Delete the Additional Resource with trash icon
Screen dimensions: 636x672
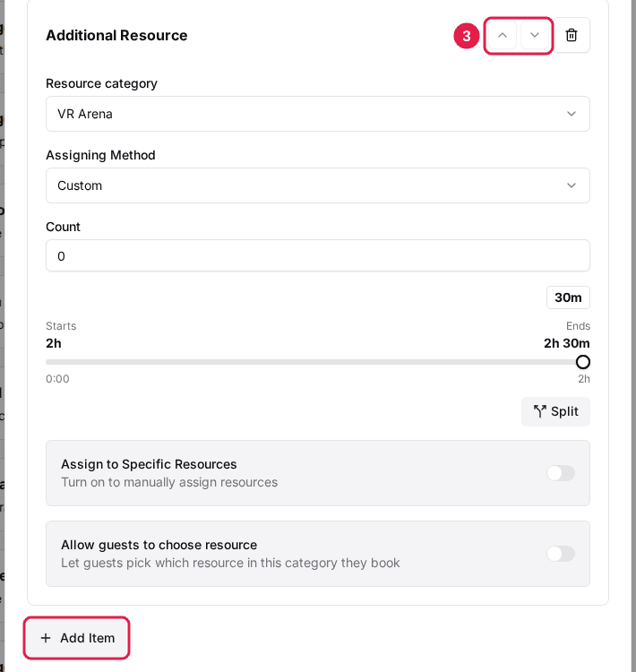click(572, 36)
